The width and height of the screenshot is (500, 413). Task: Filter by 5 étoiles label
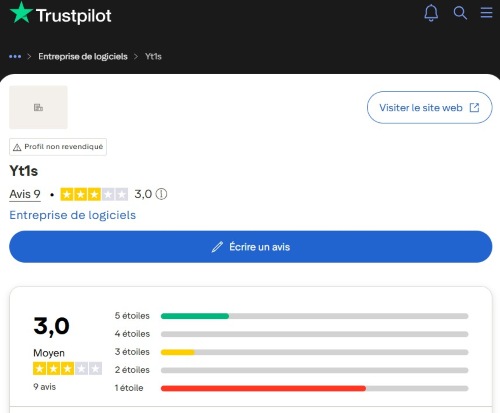[x=132, y=316]
